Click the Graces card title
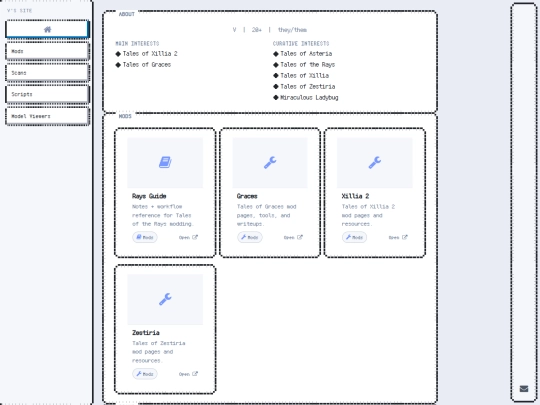This screenshot has height=405, width=540. point(247,196)
